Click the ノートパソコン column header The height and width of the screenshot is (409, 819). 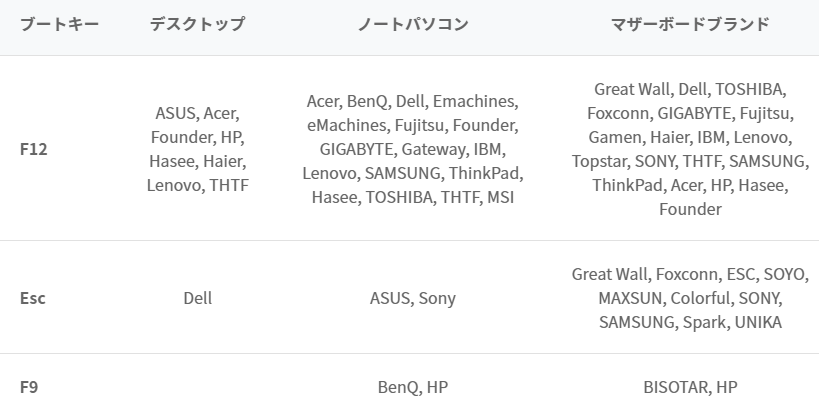click(412, 25)
